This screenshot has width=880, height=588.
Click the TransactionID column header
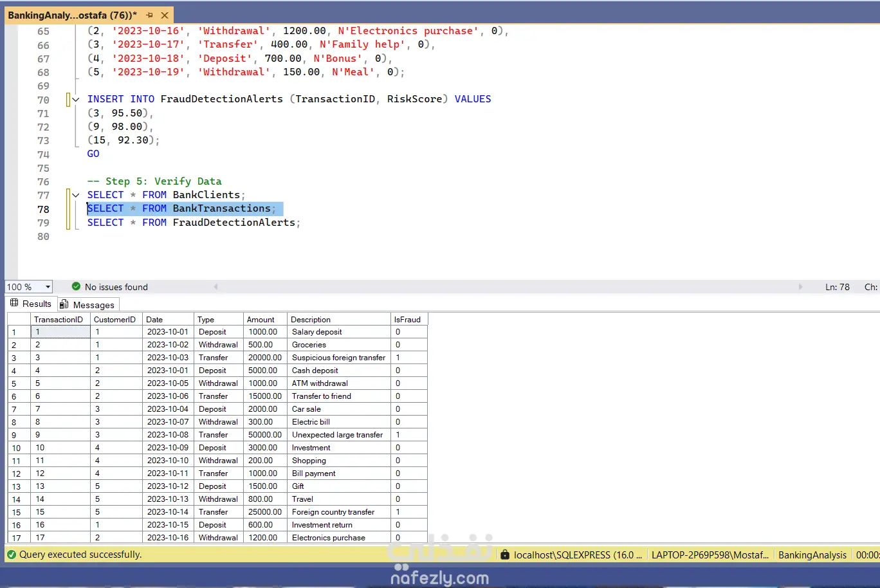(59, 320)
